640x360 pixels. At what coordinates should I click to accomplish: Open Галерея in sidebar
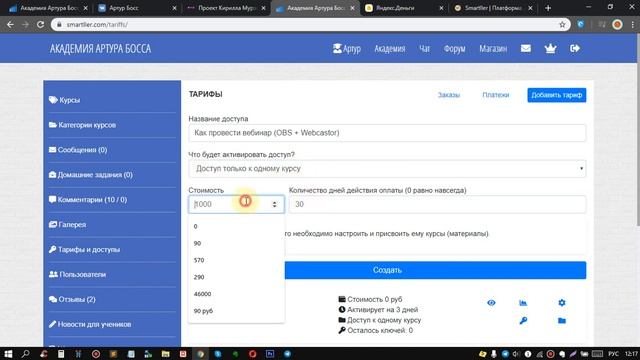[x=67, y=224]
